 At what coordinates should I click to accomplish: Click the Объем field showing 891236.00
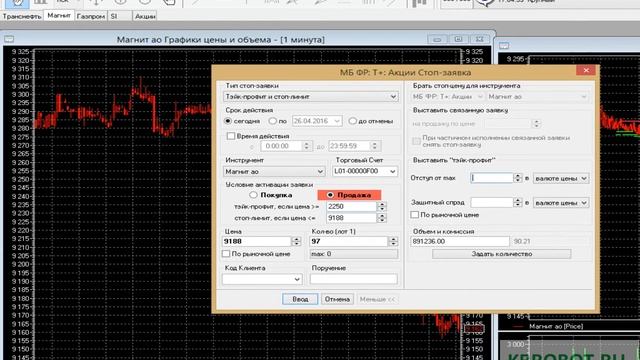[460, 241]
